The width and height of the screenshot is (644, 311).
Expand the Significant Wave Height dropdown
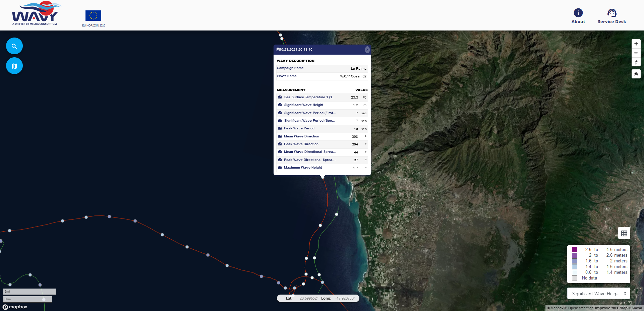coord(598,294)
